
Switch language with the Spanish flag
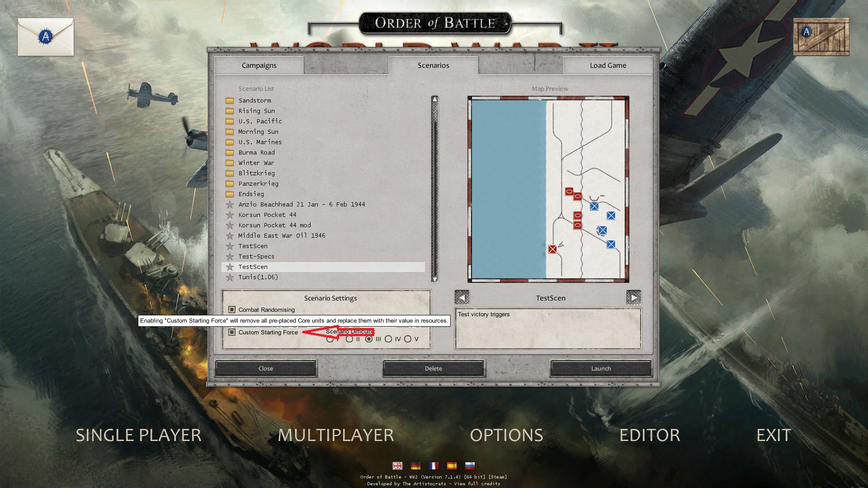452,466
